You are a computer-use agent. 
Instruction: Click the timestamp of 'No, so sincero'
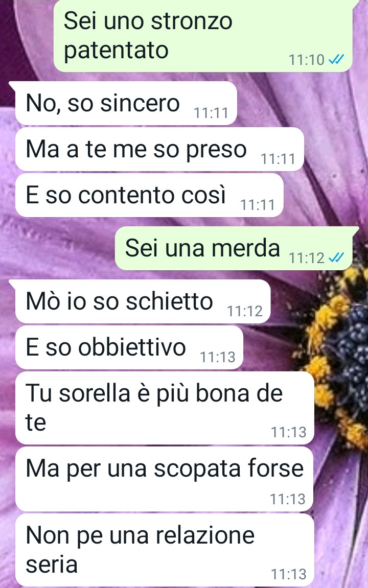coord(211,113)
